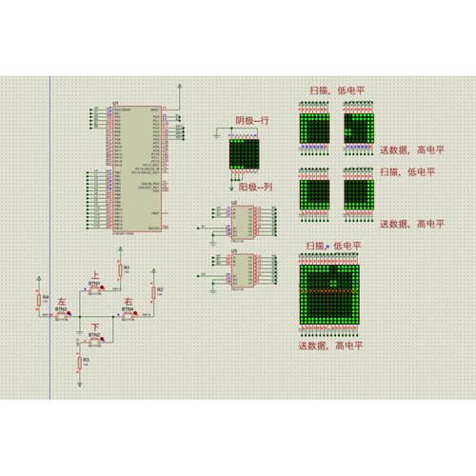This screenshot has width=476, height=476.
Task: Select the ground symbol between the buttons
Action: tap(80, 332)
